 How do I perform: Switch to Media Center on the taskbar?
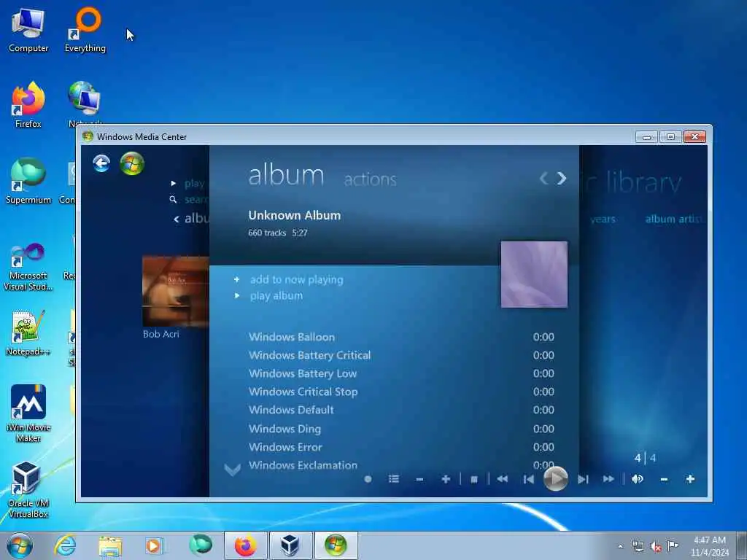pos(336,545)
